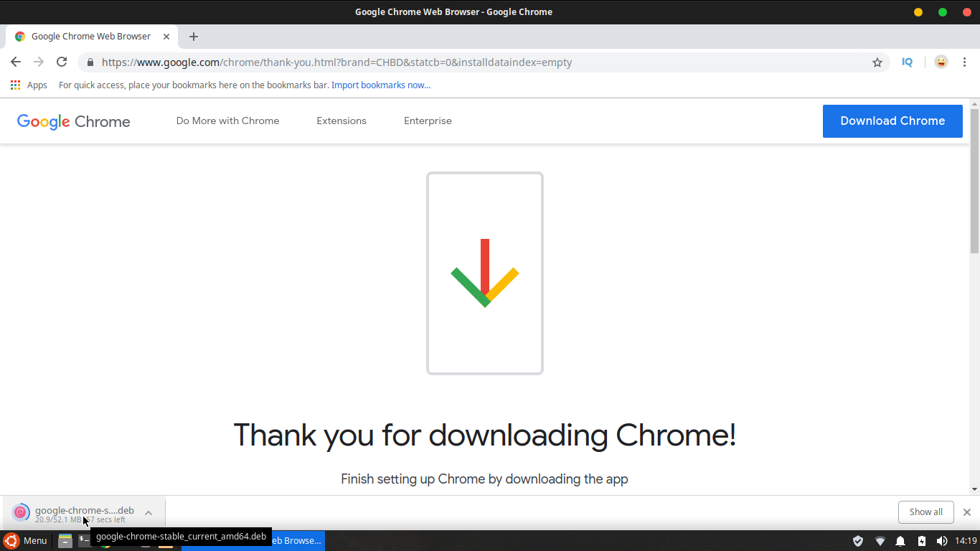Open the Enterprise navigation item
The image size is (980, 551).
coord(428,121)
